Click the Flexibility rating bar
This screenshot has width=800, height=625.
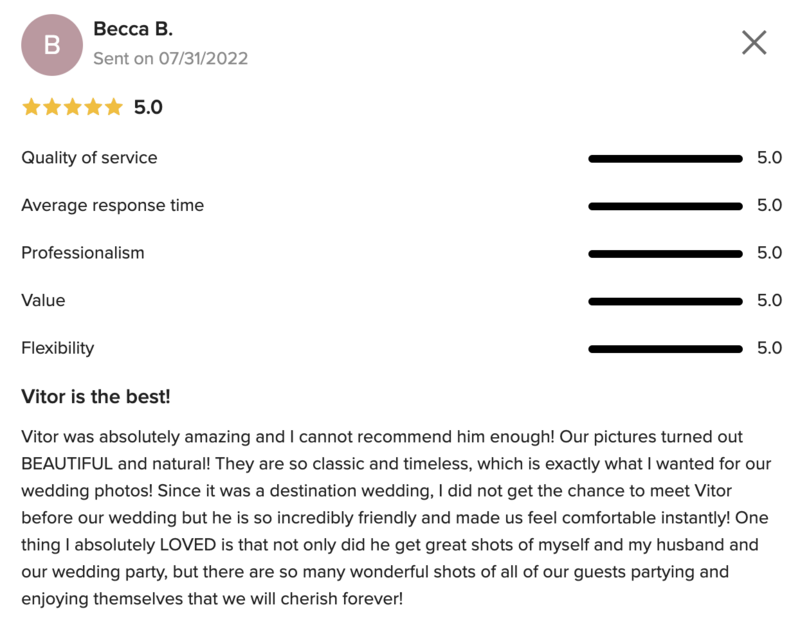tap(665, 349)
